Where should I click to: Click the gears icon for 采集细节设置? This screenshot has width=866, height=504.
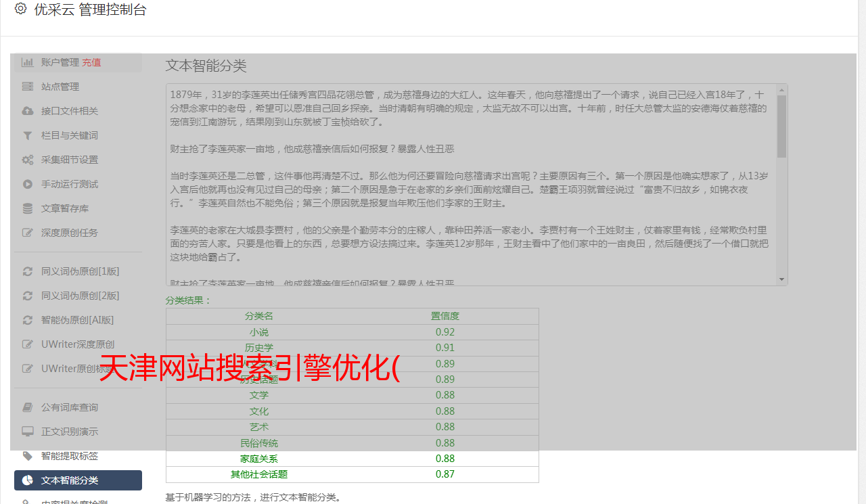pyautogui.click(x=28, y=160)
